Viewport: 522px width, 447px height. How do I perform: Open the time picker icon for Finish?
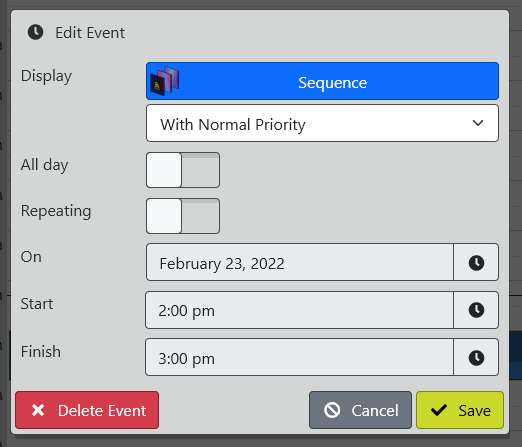coord(476,358)
